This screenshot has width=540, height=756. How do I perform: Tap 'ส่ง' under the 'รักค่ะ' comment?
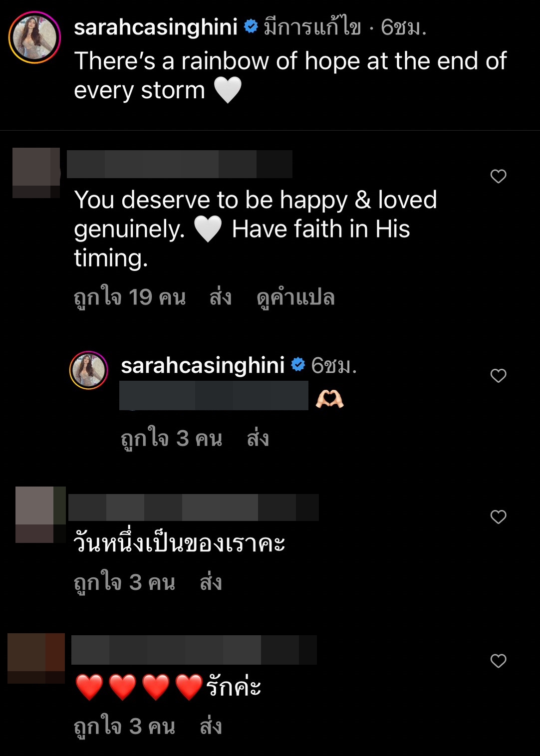click(x=211, y=726)
